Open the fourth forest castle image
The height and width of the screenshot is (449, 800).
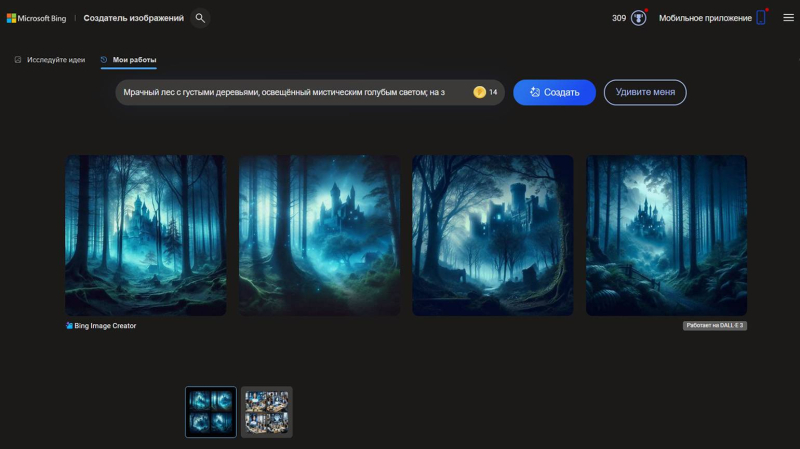666,235
